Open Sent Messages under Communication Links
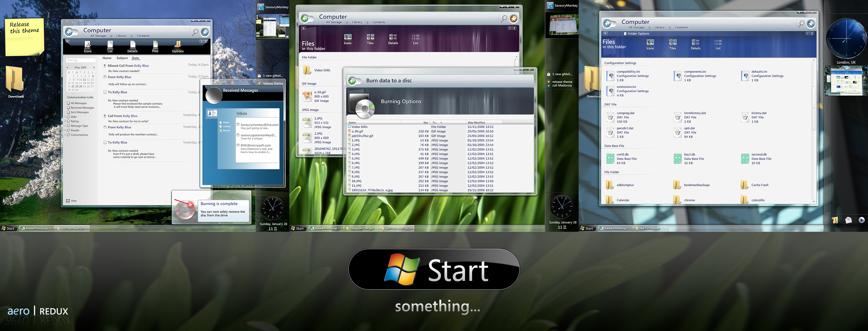 point(78,112)
